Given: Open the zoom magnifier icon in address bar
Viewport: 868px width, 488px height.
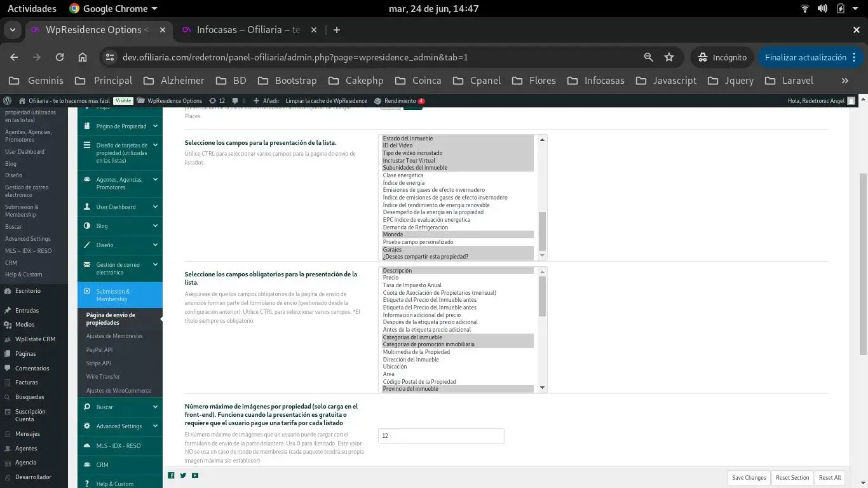Looking at the screenshot, I should [x=649, y=57].
